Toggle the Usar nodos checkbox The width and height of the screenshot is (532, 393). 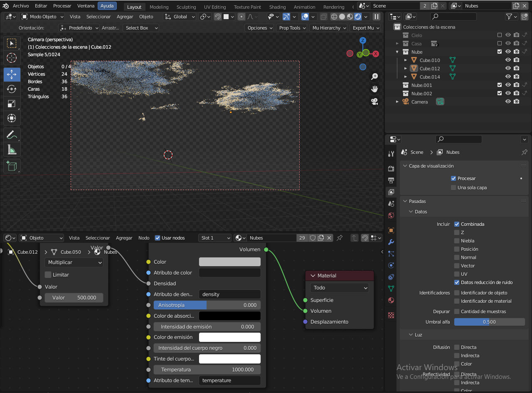pyautogui.click(x=158, y=238)
